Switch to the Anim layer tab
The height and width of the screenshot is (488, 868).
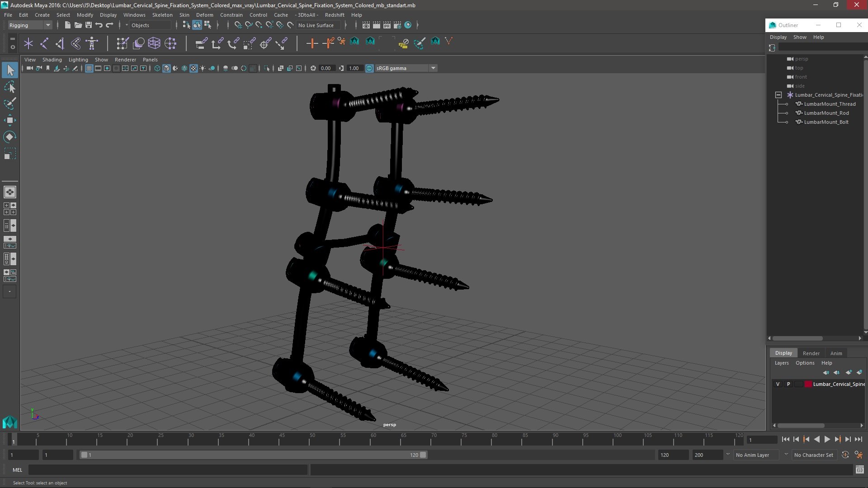(836, 353)
